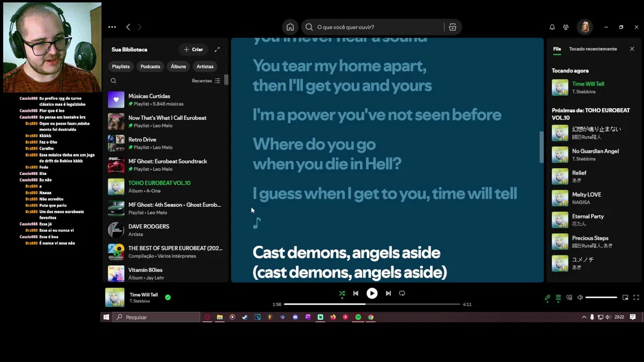The height and width of the screenshot is (362, 644).
Task: Open Time Will Tell title in player bar
Action: coord(143,295)
